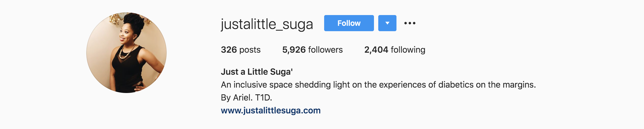Click the bold name Just a Little Suga'
Image resolution: width=644 pixels, height=129 pixels.
(x=257, y=72)
